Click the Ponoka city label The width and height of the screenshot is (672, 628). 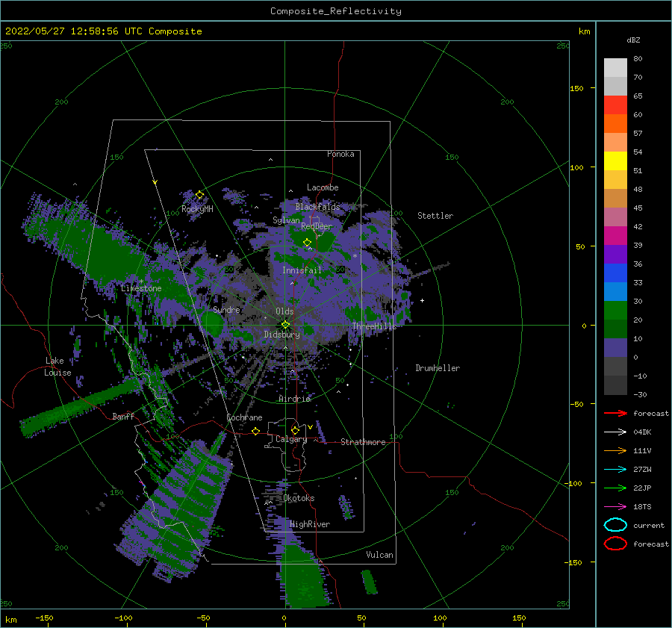click(x=340, y=154)
